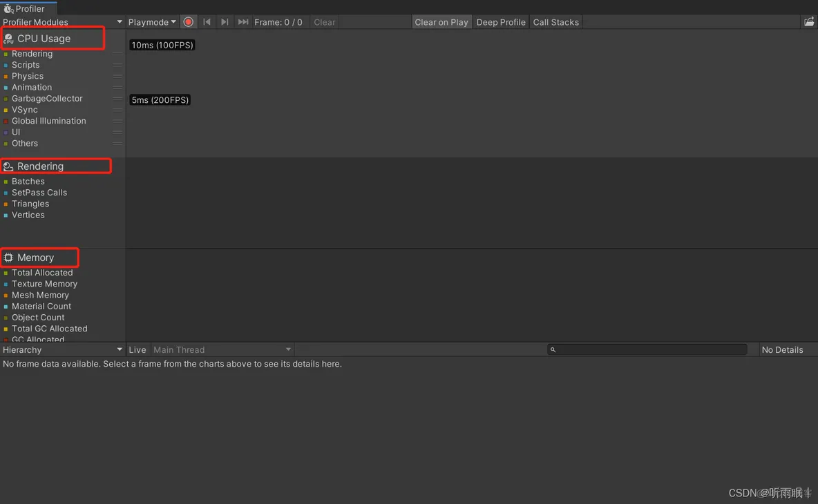Toggle the Total Allocated color swatch
This screenshot has width=818, height=504.
coord(6,273)
